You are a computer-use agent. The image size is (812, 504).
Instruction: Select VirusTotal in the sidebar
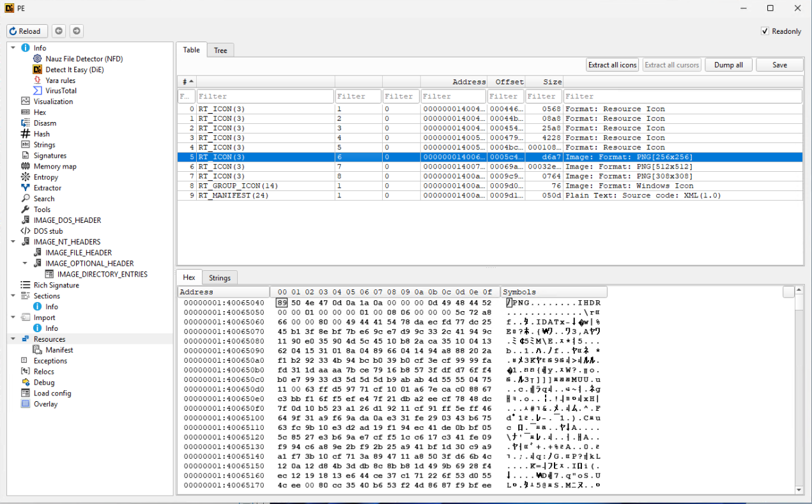pos(61,91)
